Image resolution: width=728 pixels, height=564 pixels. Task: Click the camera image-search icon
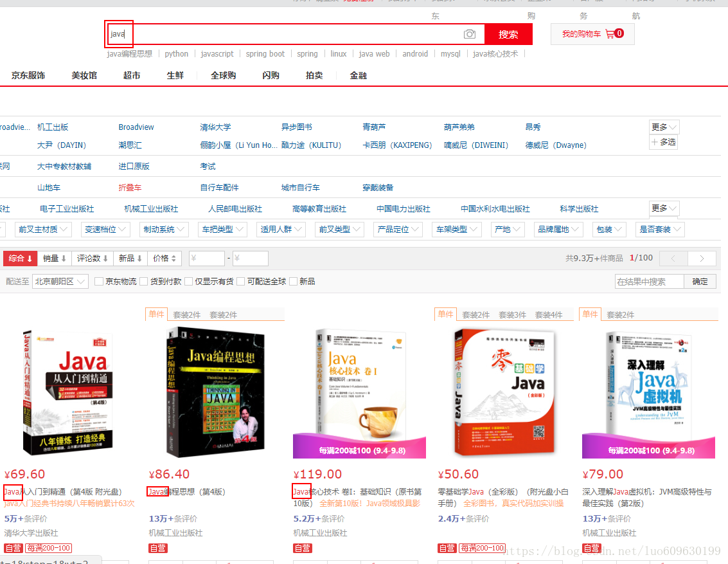click(470, 34)
